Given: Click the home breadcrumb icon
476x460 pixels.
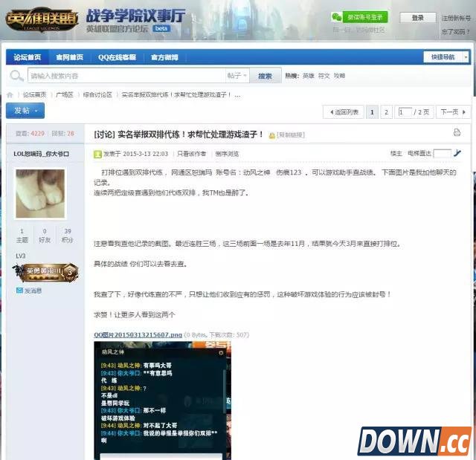Looking at the screenshot, I should (10, 95).
